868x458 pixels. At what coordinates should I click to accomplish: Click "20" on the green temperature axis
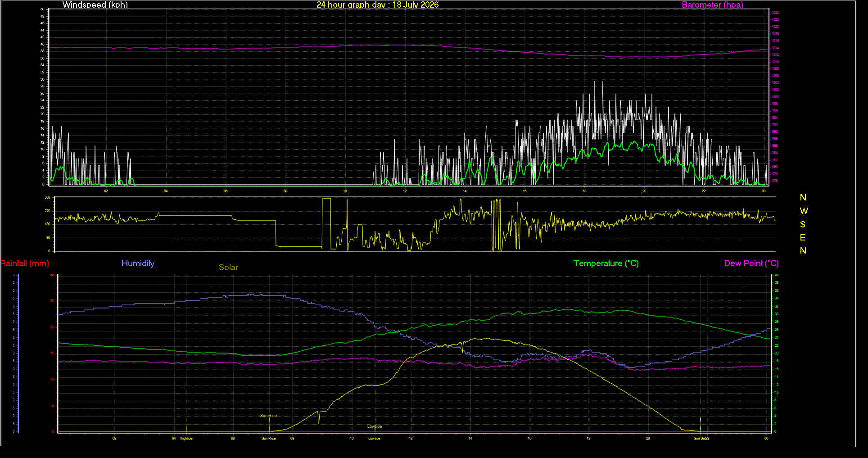point(776,354)
